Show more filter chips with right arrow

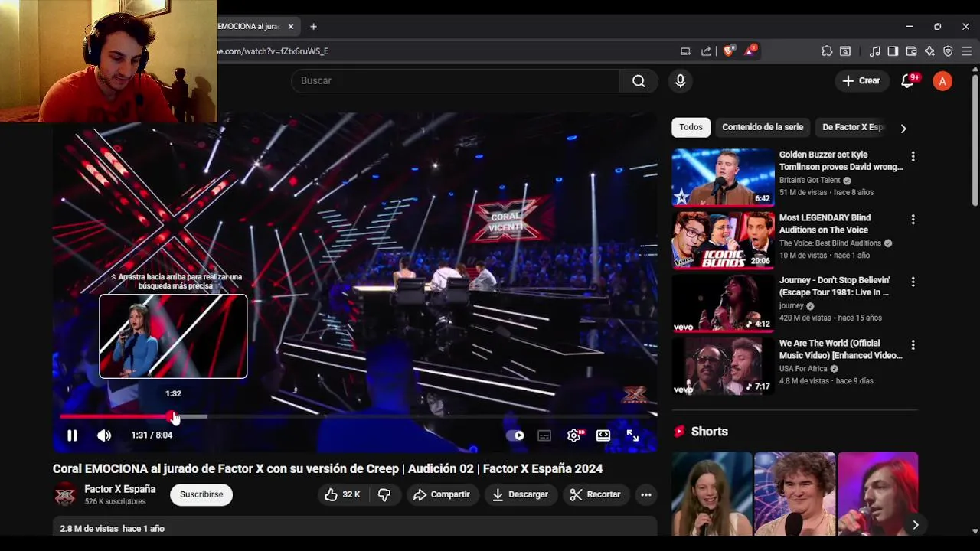(903, 128)
